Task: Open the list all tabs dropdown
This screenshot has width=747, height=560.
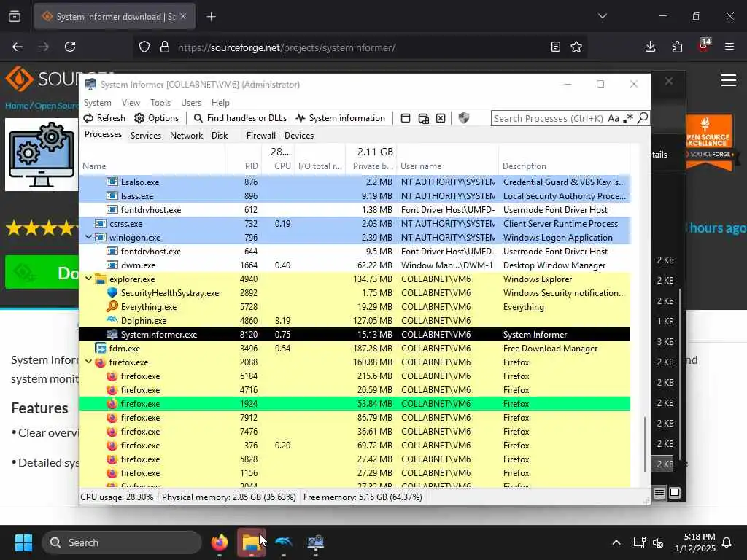Action: tap(603, 16)
